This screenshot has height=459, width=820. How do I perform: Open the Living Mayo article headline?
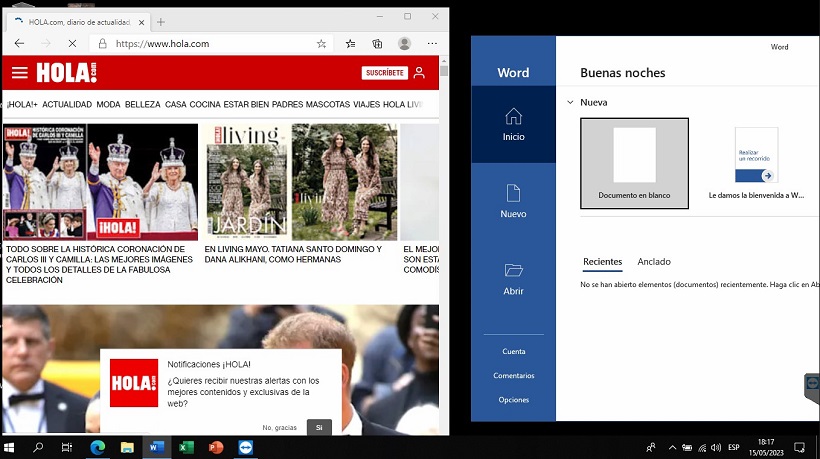pyautogui.click(x=293, y=254)
